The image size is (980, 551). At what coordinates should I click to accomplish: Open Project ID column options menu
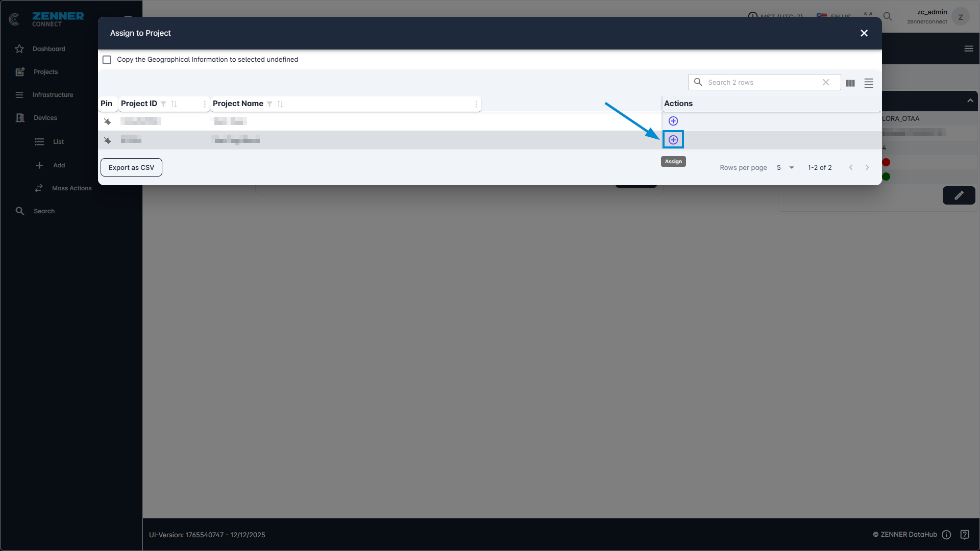(205, 104)
